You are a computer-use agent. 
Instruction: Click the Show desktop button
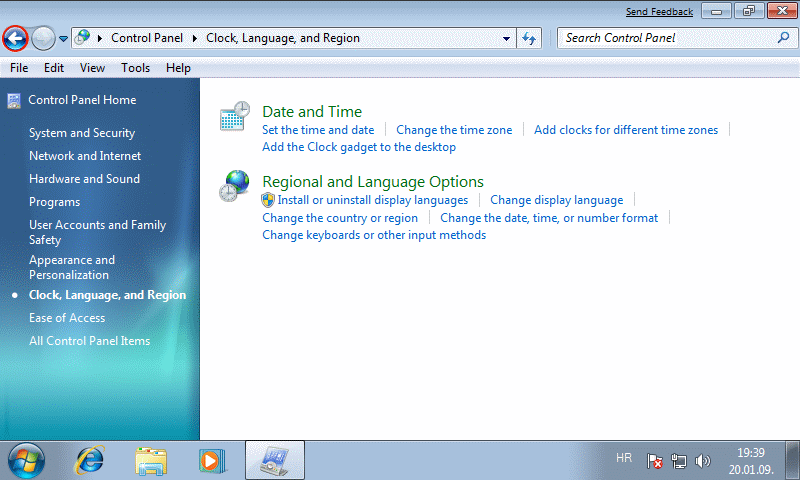pos(793,461)
